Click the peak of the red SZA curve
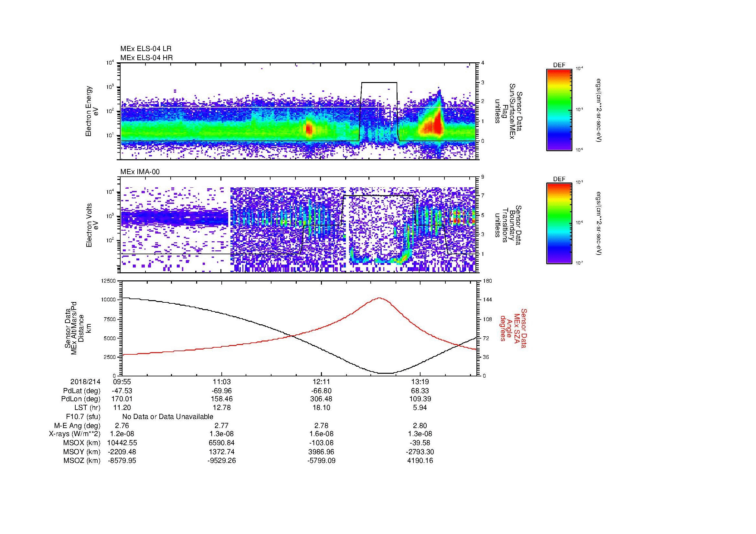The width and height of the screenshot is (756, 534). [379, 298]
